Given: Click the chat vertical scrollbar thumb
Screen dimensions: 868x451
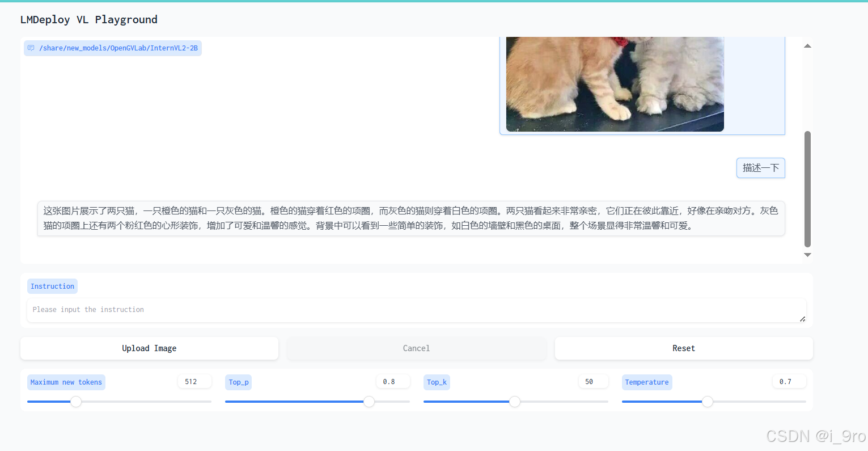Looking at the screenshot, I should 807,189.
